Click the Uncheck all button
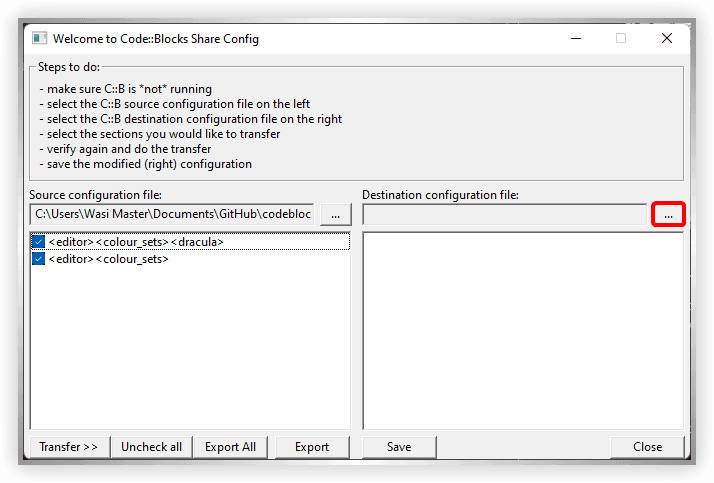Viewport: 714px width, 483px height. [151, 447]
